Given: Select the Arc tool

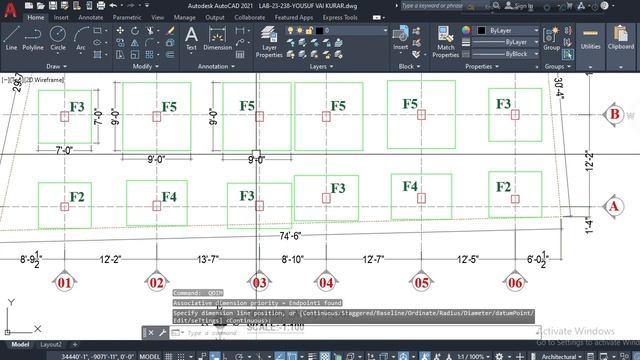Looking at the screenshot, I should pyautogui.click(x=81, y=38).
